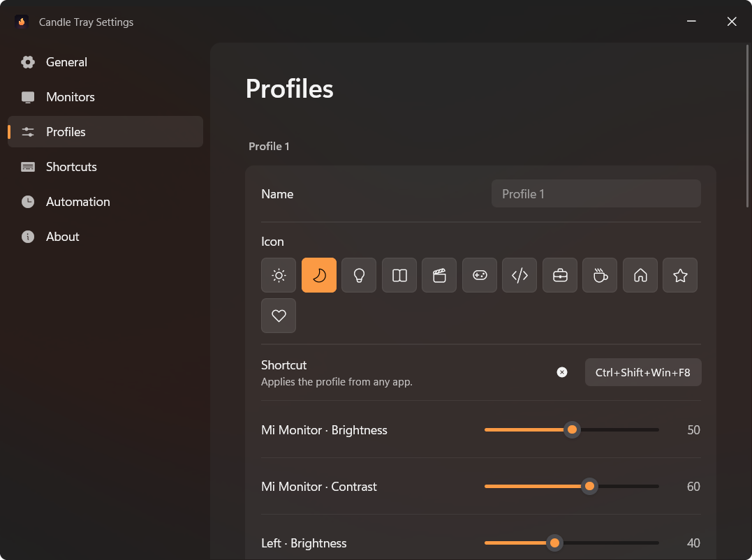Click the Candle Tray flame app icon

point(22,22)
